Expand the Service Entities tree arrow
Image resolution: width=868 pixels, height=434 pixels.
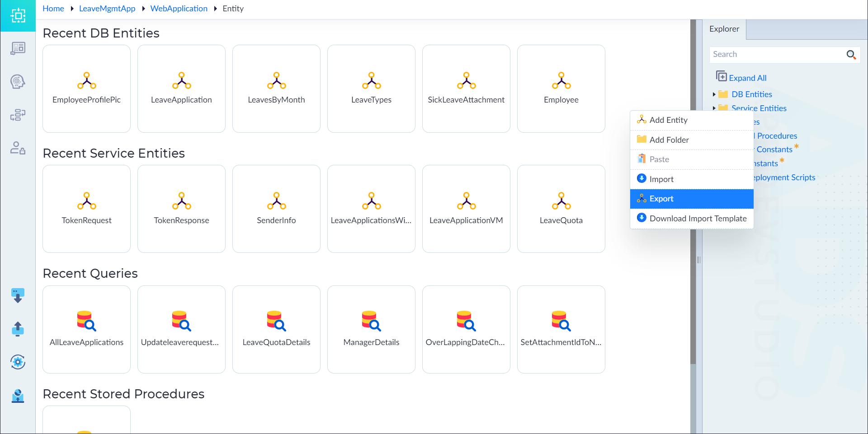point(714,108)
